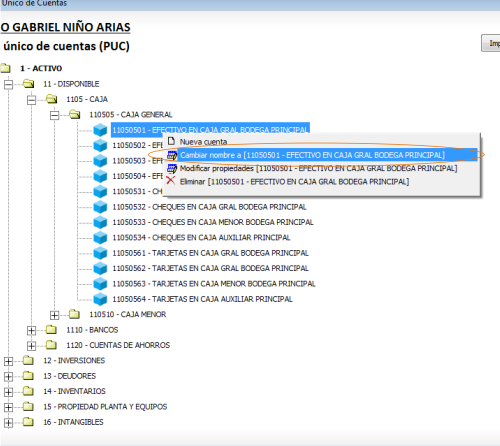Click the cube icon beside 11050561 TARJETAS

coord(100,253)
